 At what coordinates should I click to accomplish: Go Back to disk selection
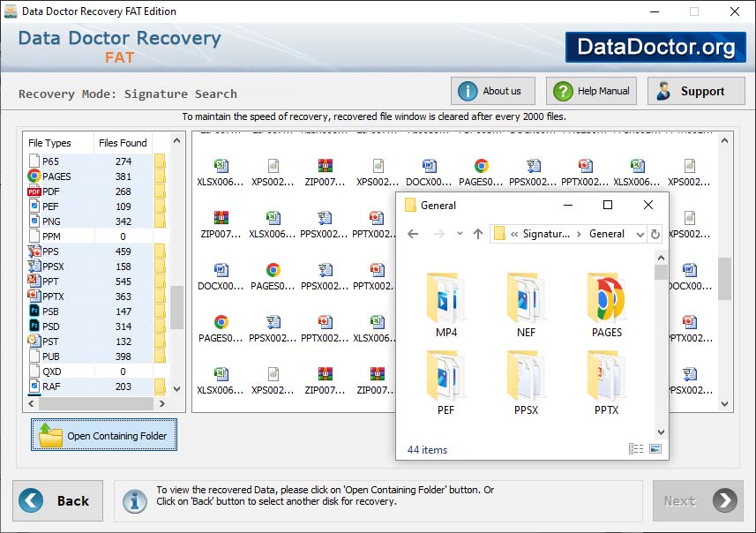pos(58,500)
